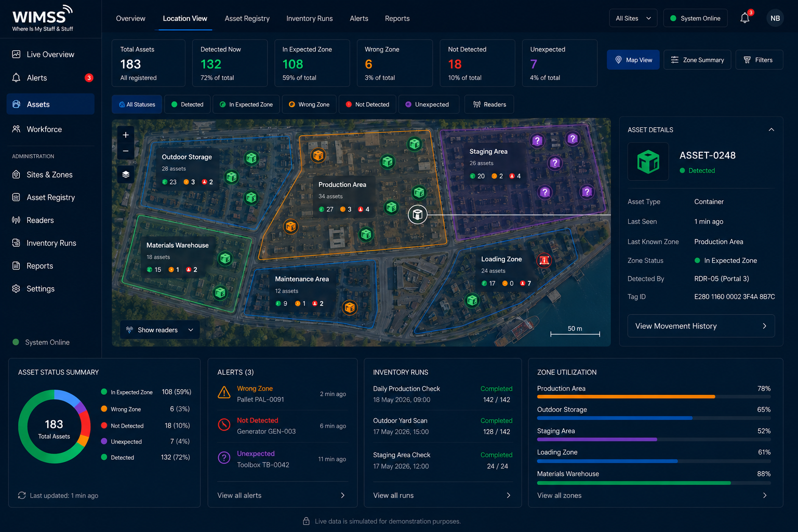Click the Unexpected alert question mark icon
The height and width of the screenshot is (532, 798).
(224, 458)
